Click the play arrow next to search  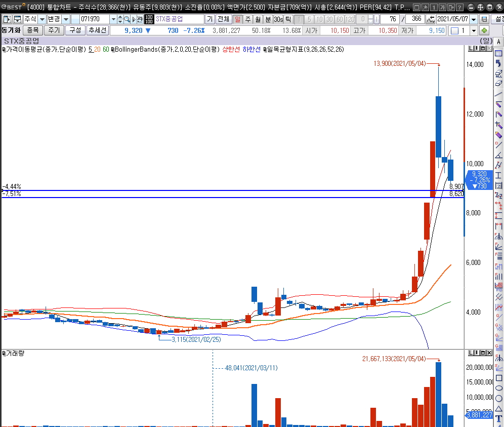(x=134, y=19)
